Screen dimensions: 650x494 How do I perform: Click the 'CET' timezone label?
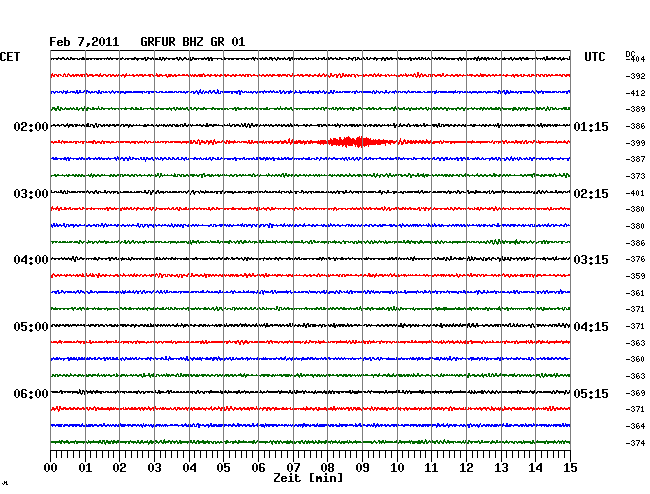(10, 57)
